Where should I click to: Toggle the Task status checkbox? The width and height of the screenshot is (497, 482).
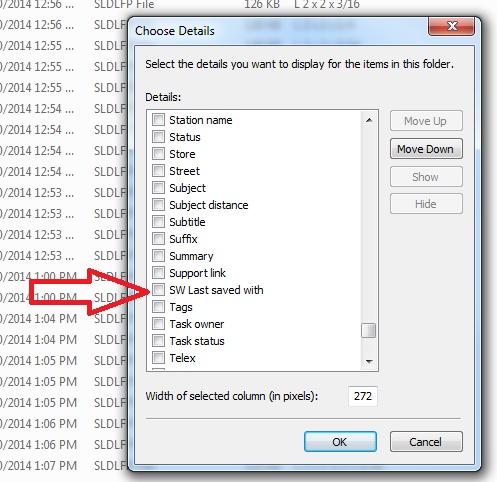(x=158, y=340)
